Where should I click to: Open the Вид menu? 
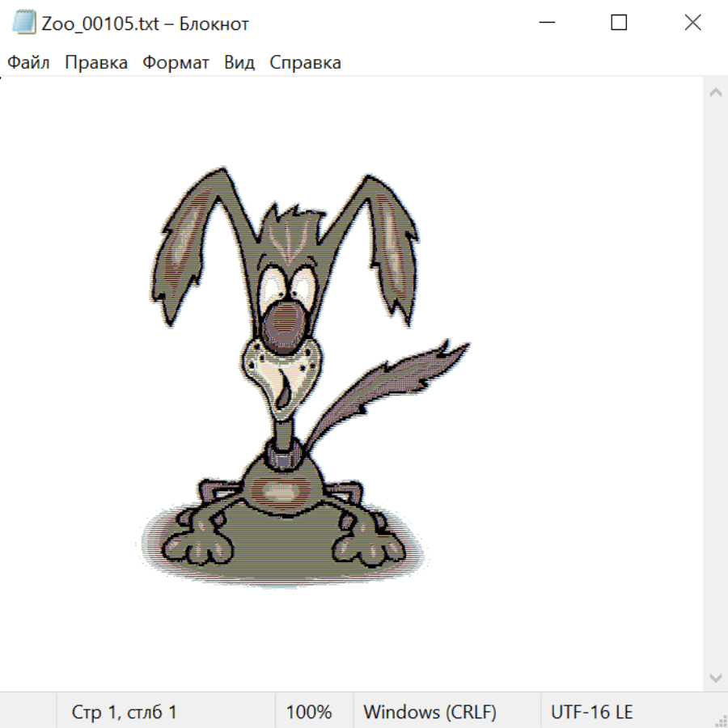(239, 63)
